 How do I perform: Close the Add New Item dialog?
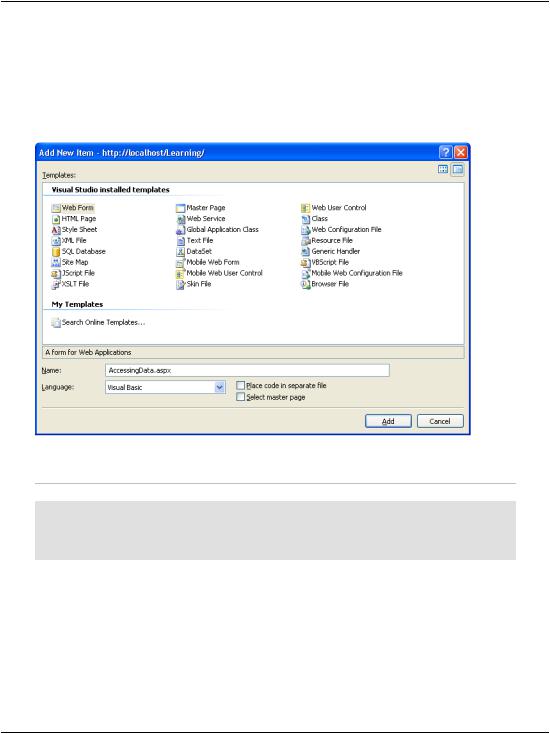coord(461,152)
